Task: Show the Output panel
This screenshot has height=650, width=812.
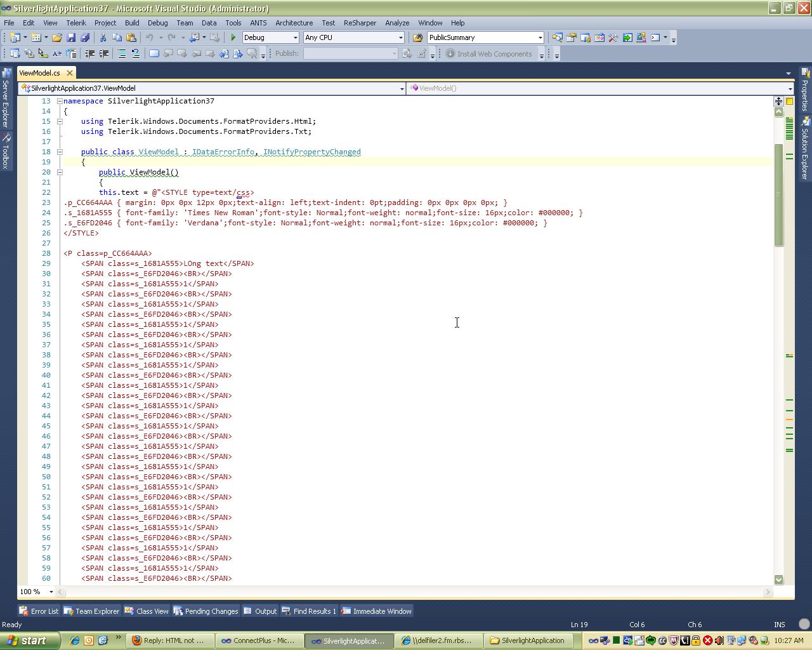Action: pos(261,611)
